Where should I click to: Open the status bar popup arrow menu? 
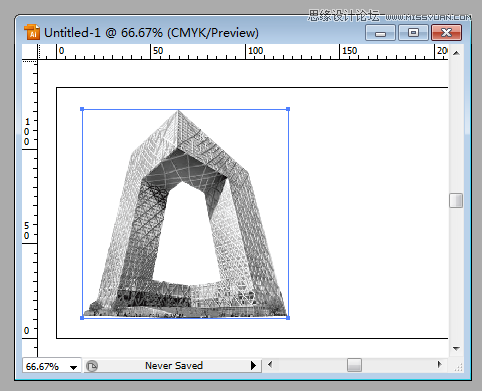tap(253, 366)
